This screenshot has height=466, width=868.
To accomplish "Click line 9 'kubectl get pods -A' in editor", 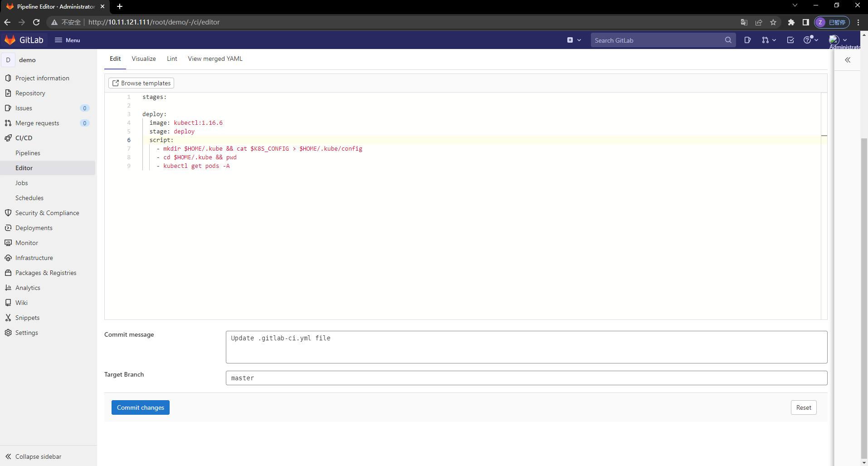I will pos(196,166).
